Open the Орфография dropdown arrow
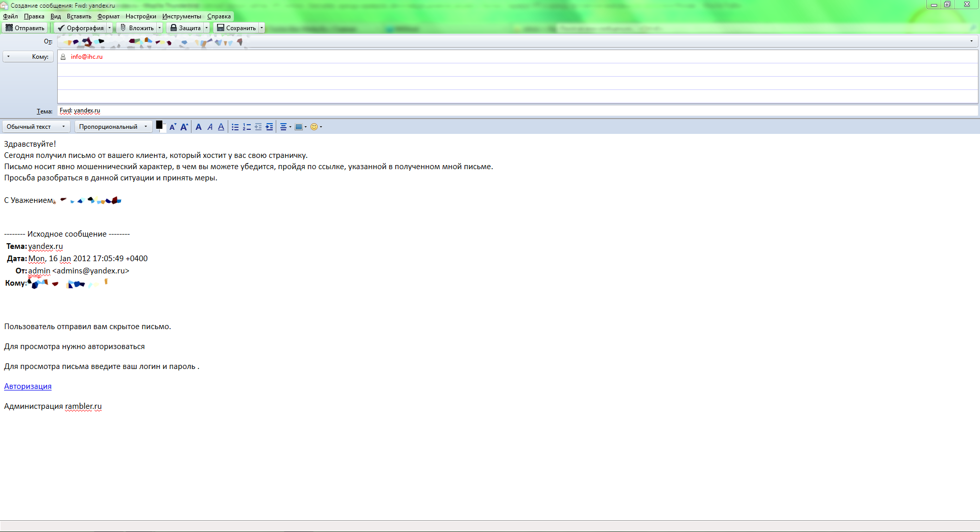980x532 pixels. [x=109, y=28]
